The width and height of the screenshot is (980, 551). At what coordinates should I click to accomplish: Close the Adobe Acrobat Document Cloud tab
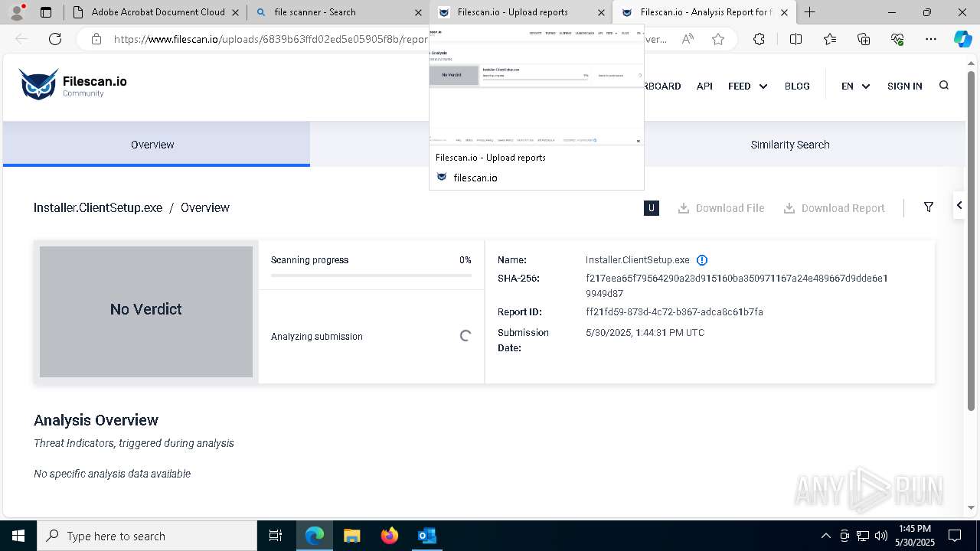pos(235,12)
